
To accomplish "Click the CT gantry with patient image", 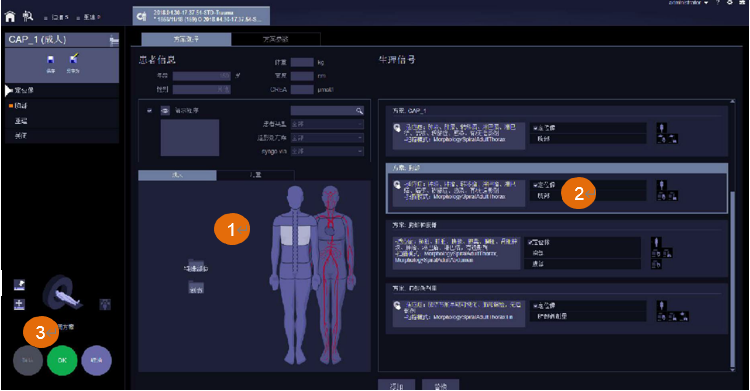I will 62,293.
